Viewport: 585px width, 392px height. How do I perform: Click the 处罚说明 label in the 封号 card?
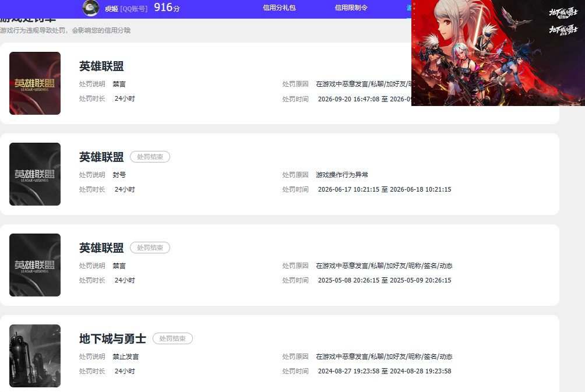(x=92, y=175)
